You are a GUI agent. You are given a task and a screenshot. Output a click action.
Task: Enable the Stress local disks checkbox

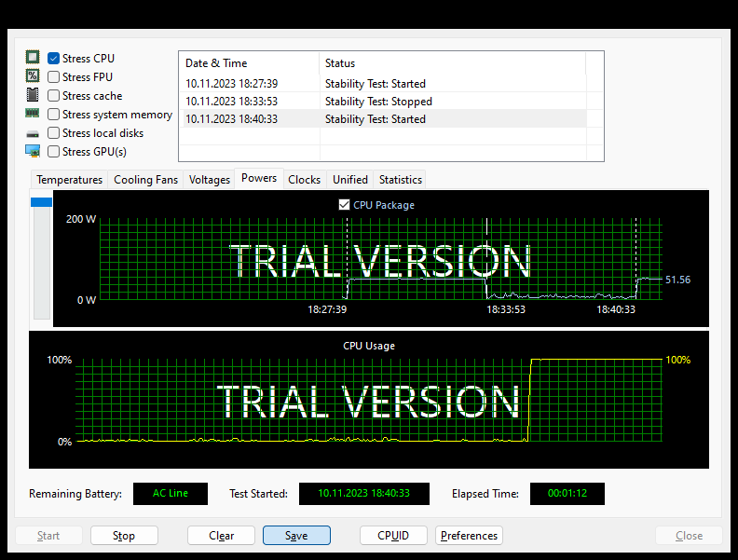coord(54,133)
